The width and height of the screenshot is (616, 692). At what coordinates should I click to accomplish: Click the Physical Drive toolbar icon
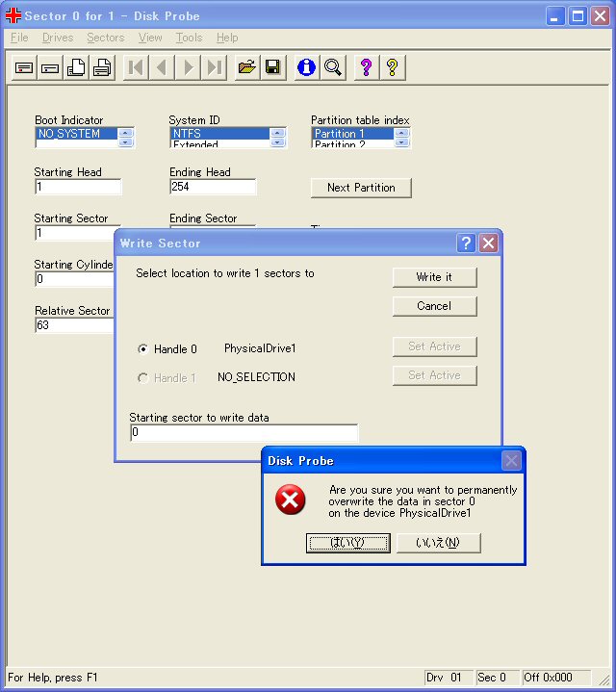(24, 67)
